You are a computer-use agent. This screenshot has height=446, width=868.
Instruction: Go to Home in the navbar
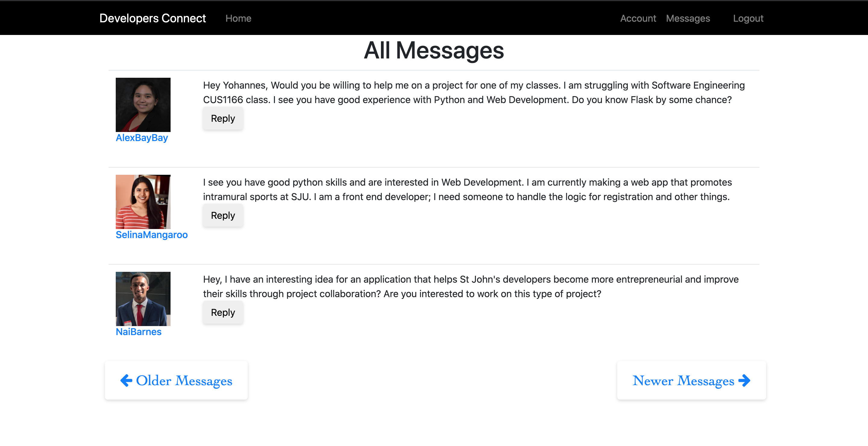238,18
